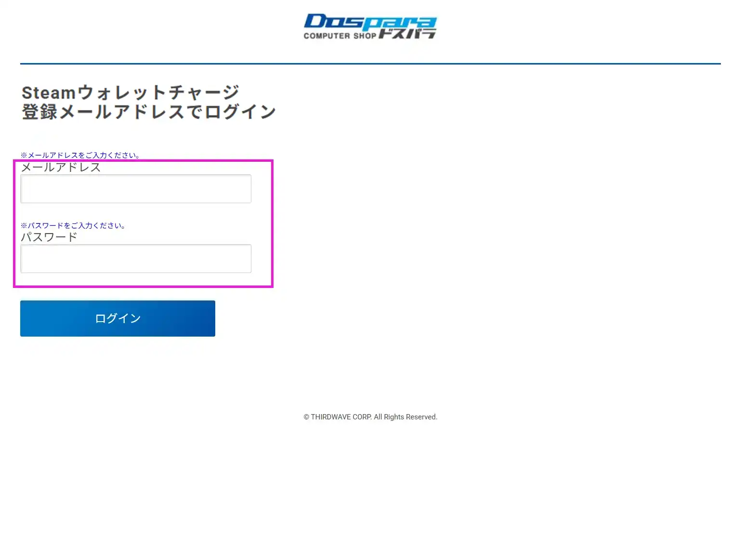Viewport: 744px width, 560px height.
Task: Click the THIRDWAVE CORP. copyright text
Action: coord(370,417)
